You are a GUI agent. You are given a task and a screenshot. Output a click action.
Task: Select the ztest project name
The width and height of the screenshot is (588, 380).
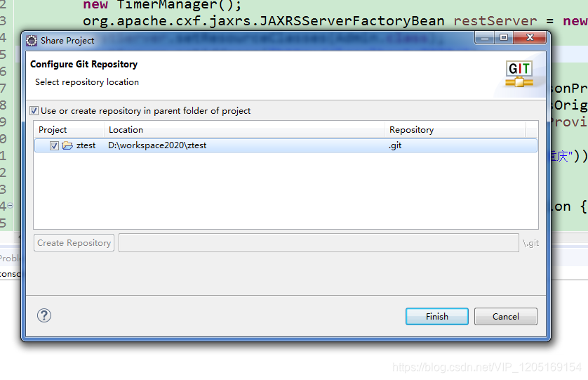coord(86,145)
